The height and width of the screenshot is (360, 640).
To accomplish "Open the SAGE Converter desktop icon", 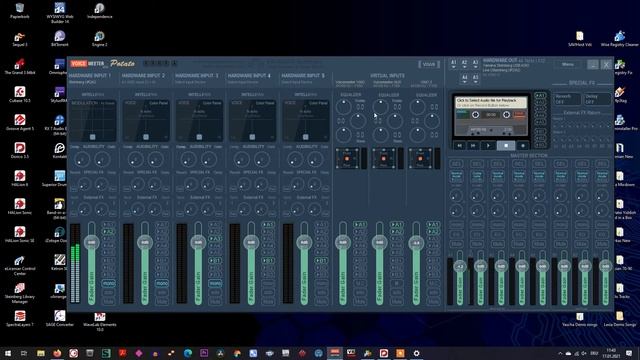I will click(x=60, y=318).
